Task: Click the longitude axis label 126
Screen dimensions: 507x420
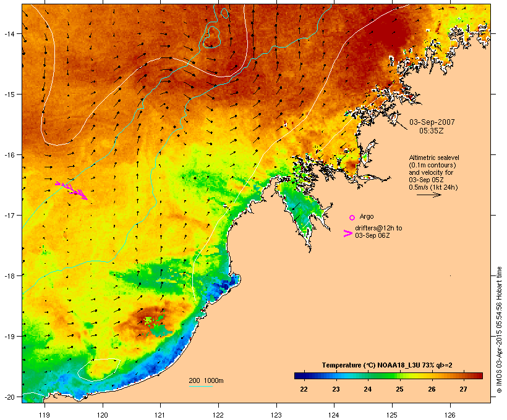Action: click(x=449, y=415)
